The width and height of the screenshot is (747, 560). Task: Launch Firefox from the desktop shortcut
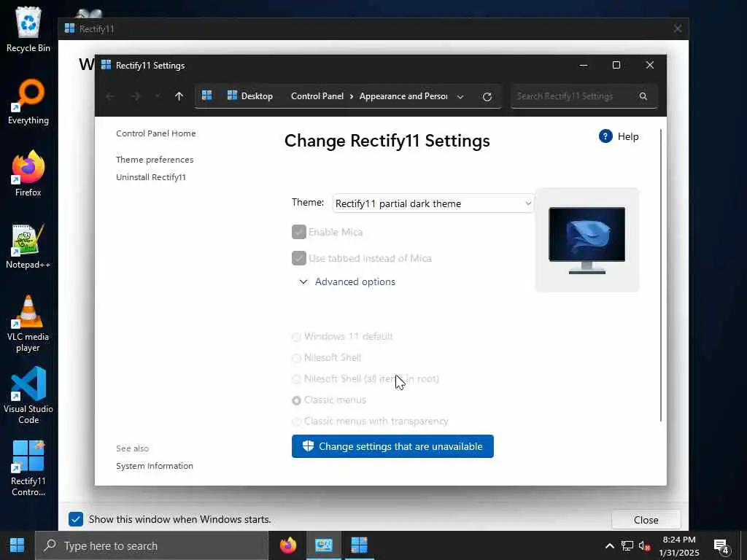[x=28, y=174]
